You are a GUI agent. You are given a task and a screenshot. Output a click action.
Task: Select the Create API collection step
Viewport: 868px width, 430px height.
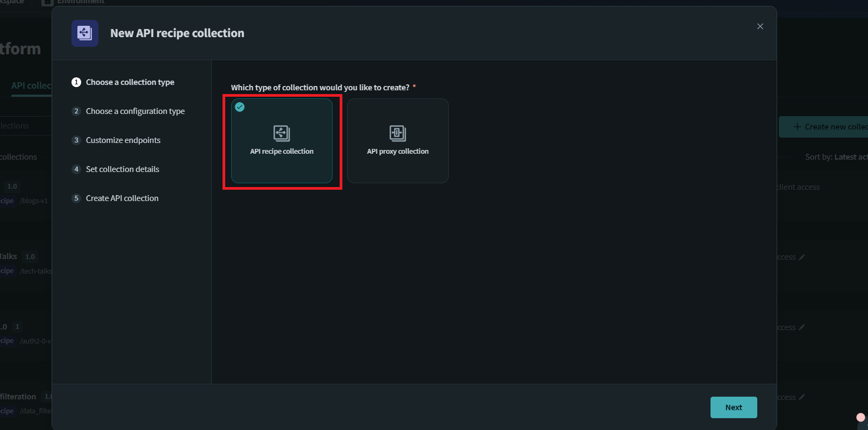122,198
